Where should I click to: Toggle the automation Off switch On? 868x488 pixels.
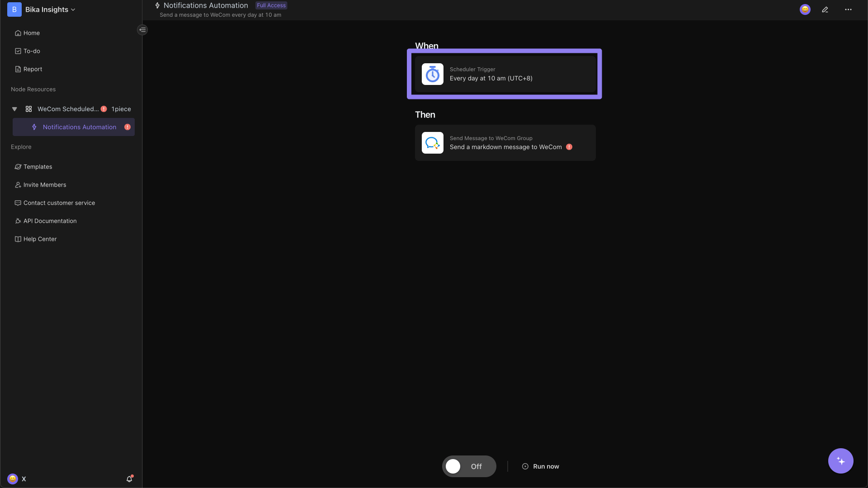[468, 466]
